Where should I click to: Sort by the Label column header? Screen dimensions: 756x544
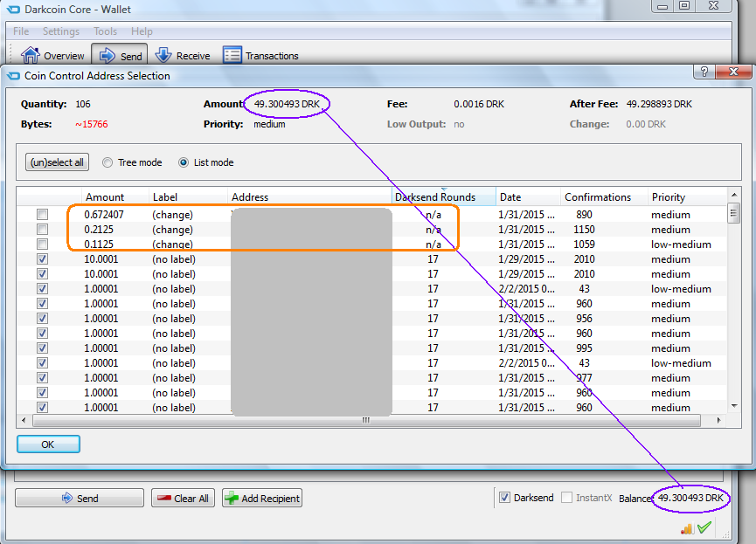[x=188, y=197]
